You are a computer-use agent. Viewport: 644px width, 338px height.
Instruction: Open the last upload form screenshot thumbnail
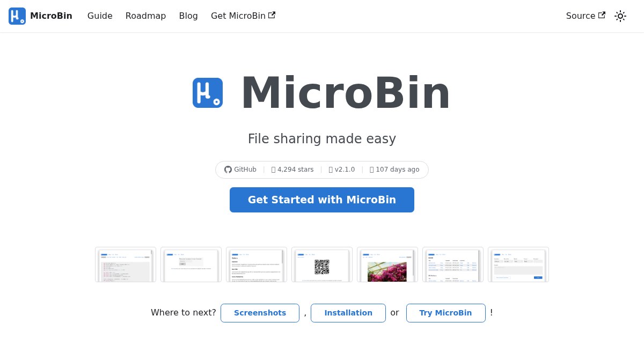click(518, 264)
